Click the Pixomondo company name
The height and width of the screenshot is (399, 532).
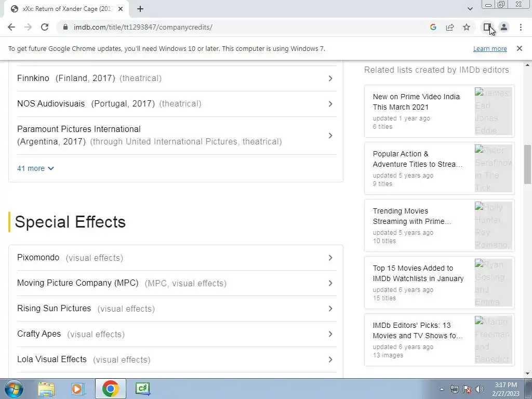point(38,258)
